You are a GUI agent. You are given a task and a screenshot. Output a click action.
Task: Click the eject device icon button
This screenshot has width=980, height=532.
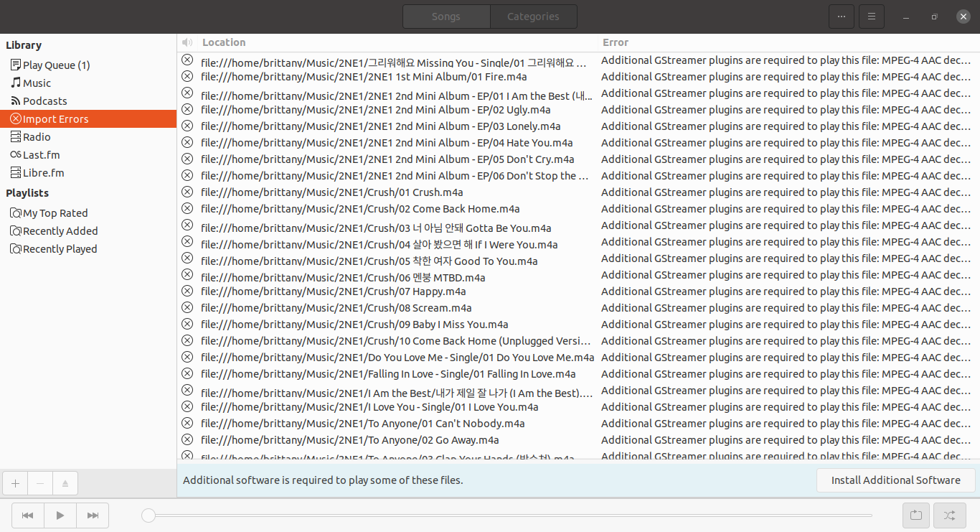coord(65,484)
